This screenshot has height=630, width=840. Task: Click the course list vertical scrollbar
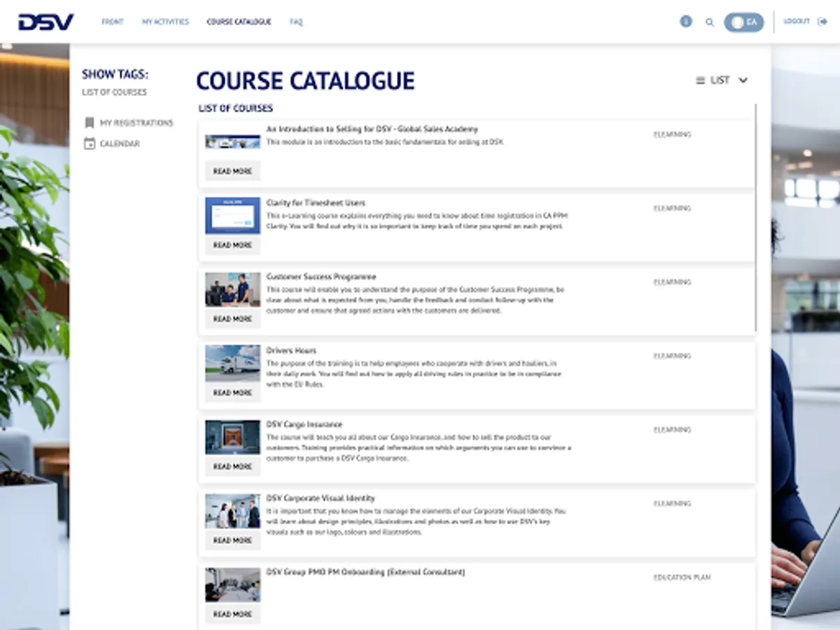click(756, 218)
